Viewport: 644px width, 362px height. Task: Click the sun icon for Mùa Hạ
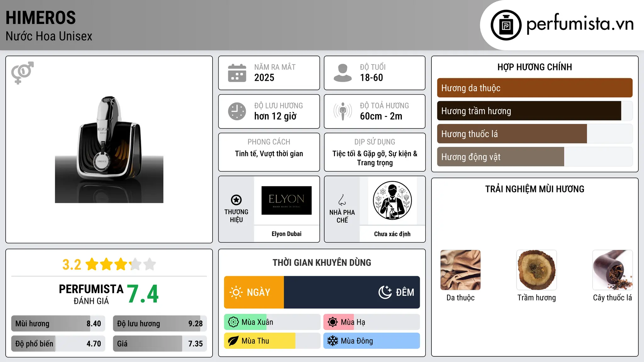tap(332, 322)
